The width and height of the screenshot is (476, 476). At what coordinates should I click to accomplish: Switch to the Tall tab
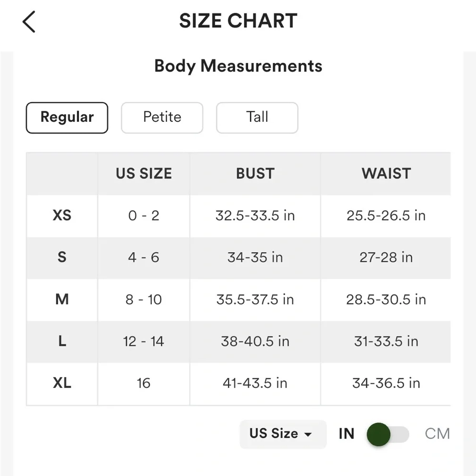point(257,118)
